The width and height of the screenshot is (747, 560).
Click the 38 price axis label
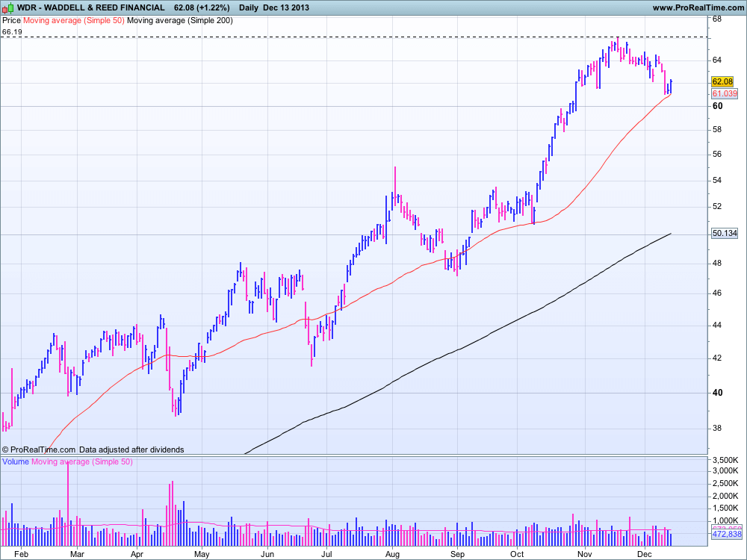pyautogui.click(x=717, y=428)
